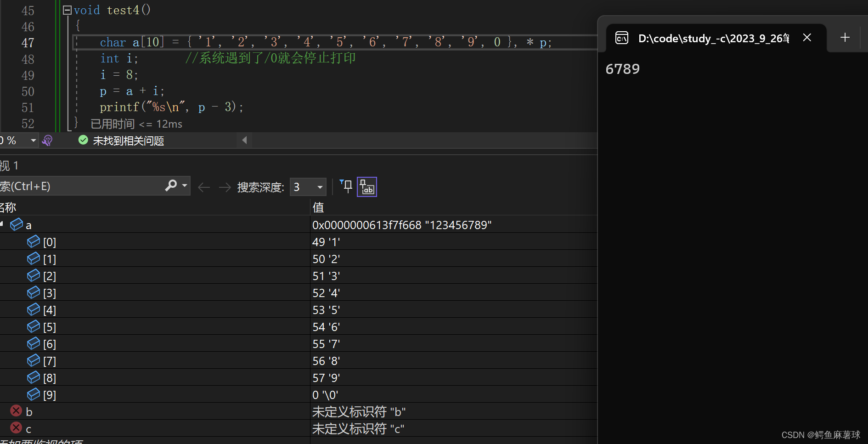The image size is (868, 444).
Task: Select the [5] element row
Action: coord(299,326)
